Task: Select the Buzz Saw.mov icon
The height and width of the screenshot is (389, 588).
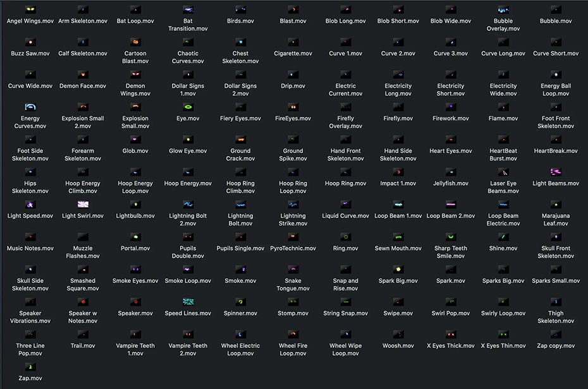Action: tap(30, 42)
